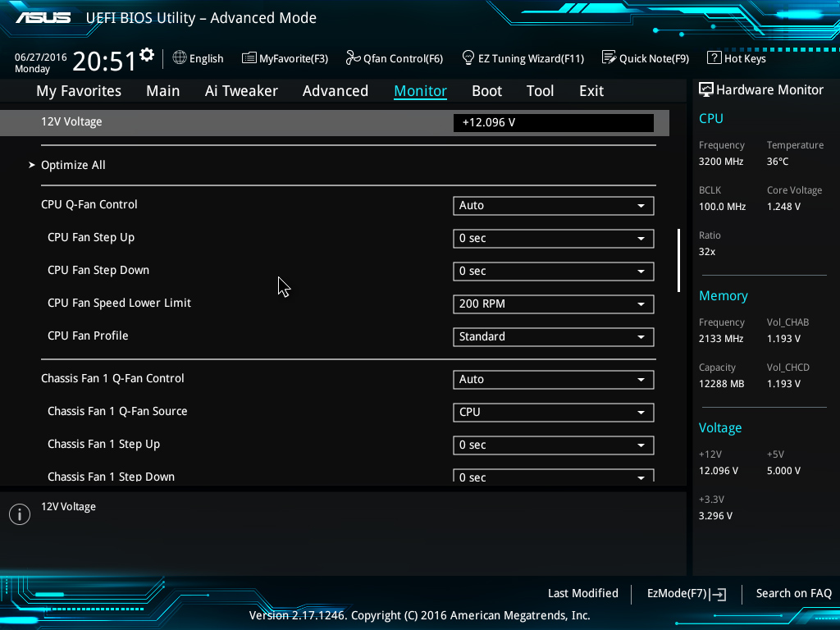Open CPU Fan Speed Lower Limit dropdown
840x630 pixels.
[x=553, y=304]
